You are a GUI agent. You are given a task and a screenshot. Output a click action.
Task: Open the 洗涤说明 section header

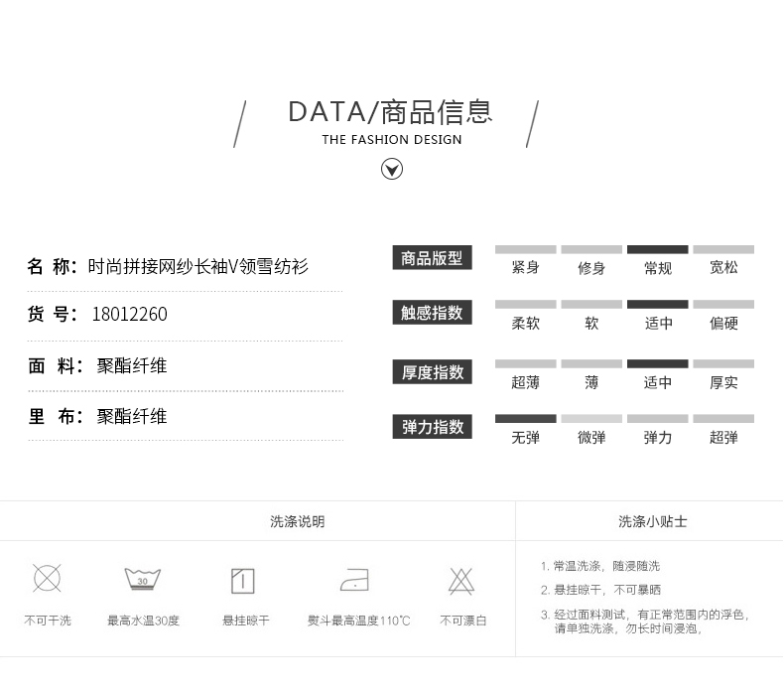point(298,521)
